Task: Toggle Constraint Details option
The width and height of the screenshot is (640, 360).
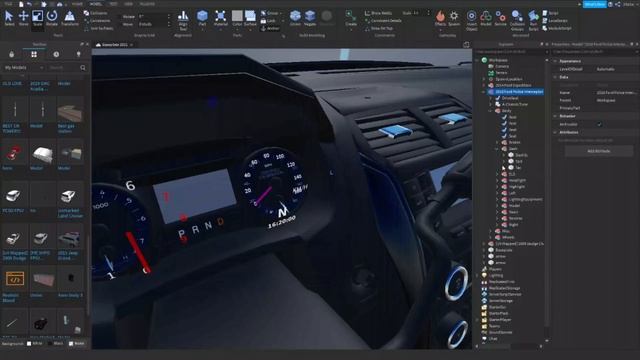Action: (383, 20)
